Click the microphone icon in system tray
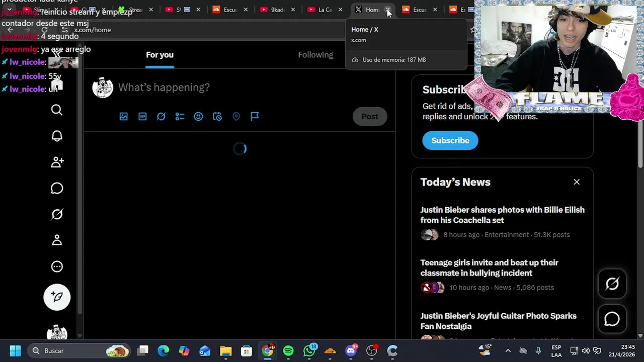644x362 pixels. [x=538, y=350]
